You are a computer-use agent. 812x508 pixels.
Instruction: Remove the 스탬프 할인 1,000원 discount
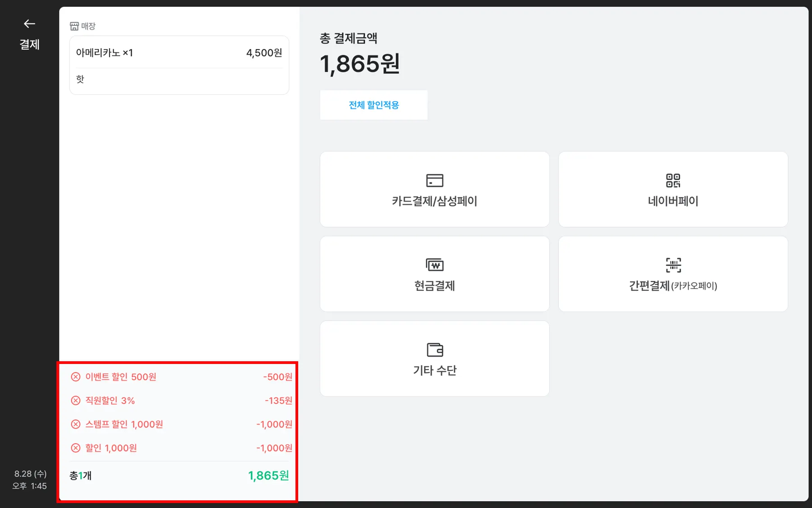click(76, 424)
